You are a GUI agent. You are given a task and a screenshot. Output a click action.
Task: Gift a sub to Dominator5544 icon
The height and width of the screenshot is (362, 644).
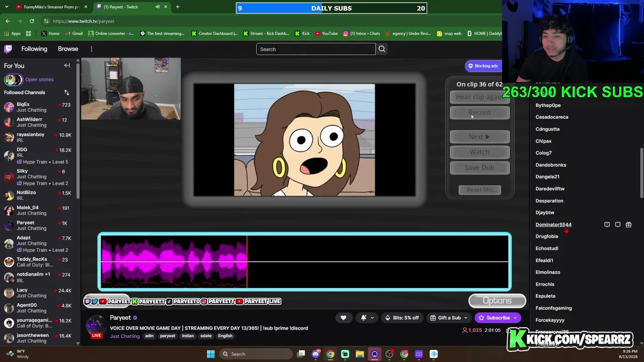[628, 225]
